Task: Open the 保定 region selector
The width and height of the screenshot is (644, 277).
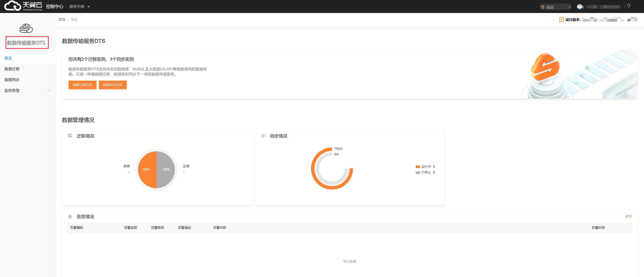Action: point(555,7)
